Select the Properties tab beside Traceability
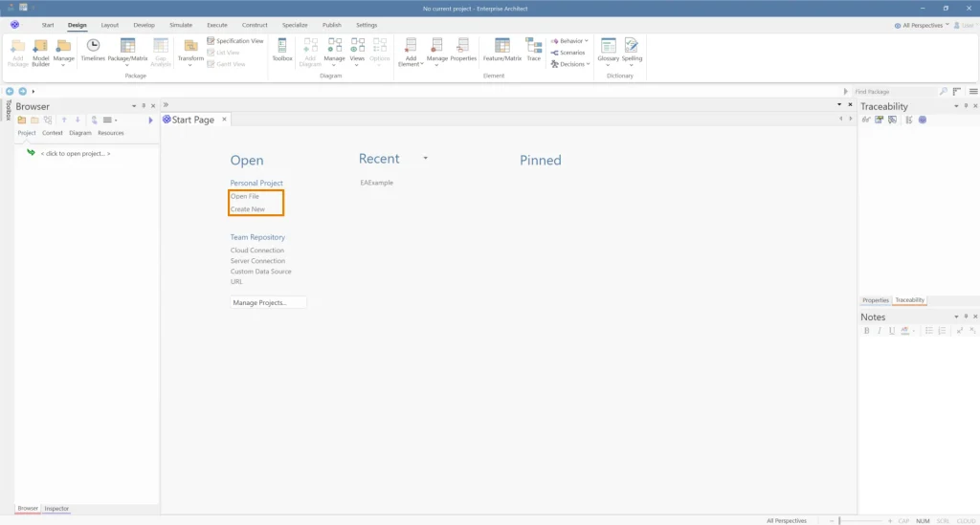 pos(875,300)
